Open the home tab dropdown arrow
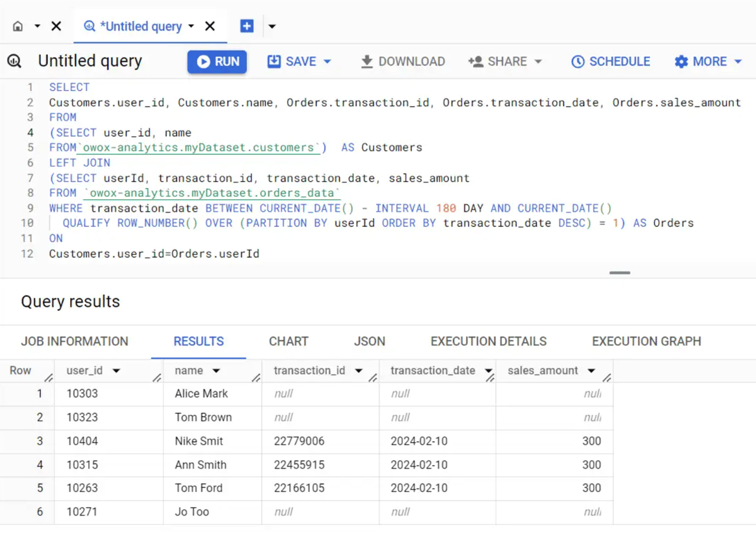The width and height of the screenshot is (756, 533). click(37, 26)
